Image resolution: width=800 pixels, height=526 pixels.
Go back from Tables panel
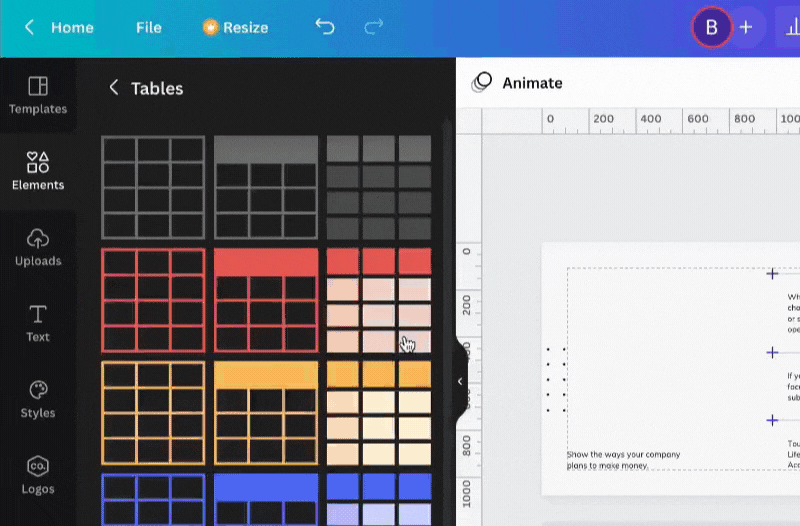(114, 88)
